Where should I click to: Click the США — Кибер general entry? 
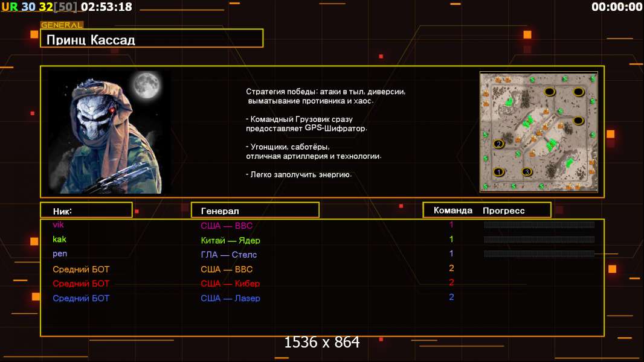pos(230,284)
